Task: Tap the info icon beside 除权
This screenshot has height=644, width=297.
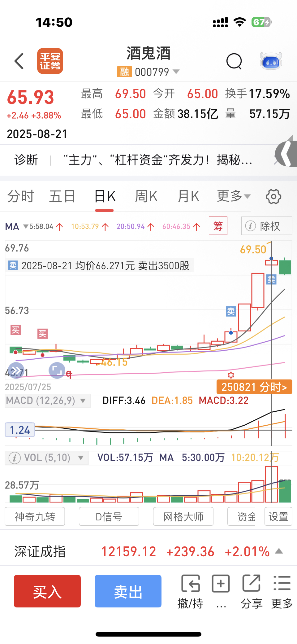Action: (x=250, y=226)
